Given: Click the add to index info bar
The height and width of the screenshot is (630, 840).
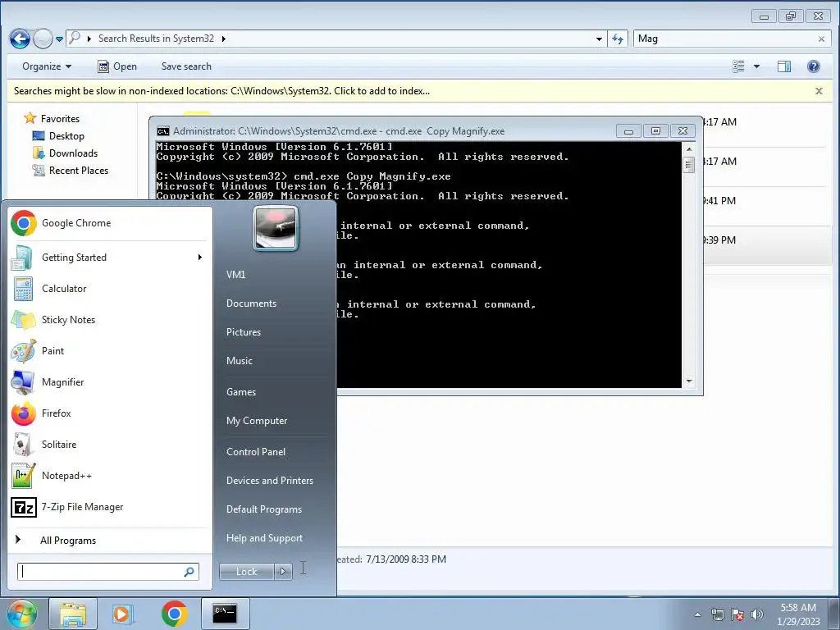Looking at the screenshot, I should (221, 91).
